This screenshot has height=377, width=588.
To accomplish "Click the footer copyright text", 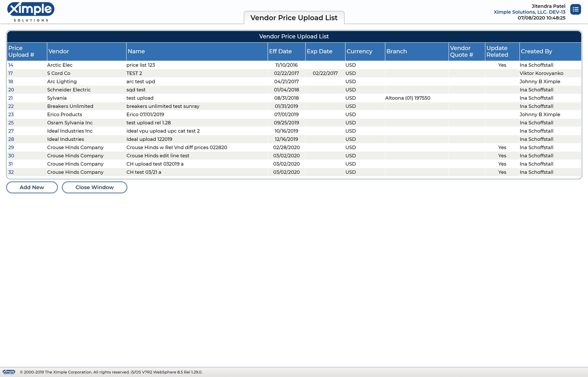I will click(x=111, y=372).
